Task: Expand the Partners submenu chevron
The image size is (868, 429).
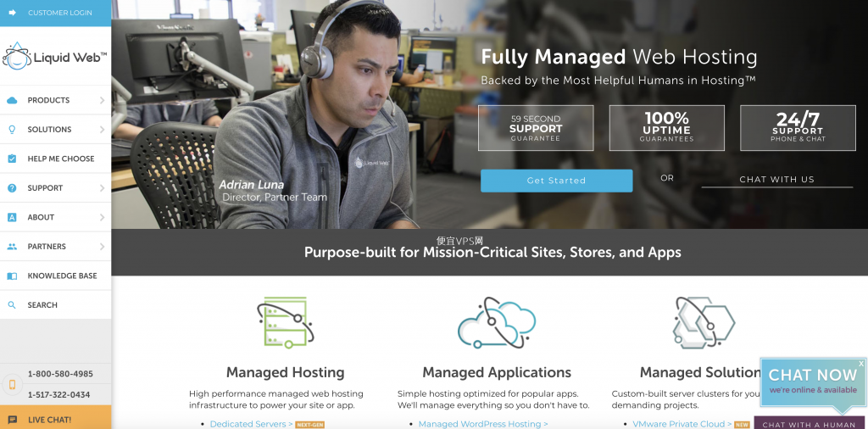Action: 103,247
